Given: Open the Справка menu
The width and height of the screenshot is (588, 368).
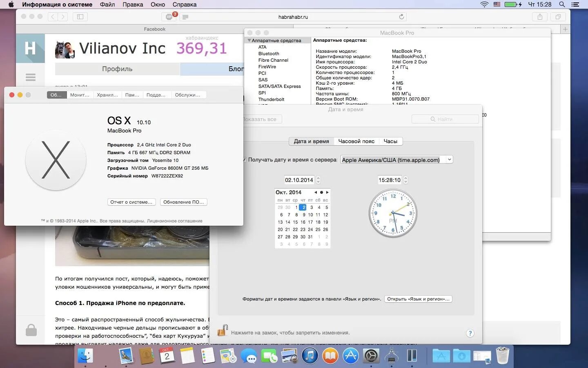Looking at the screenshot, I should click(x=184, y=4).
